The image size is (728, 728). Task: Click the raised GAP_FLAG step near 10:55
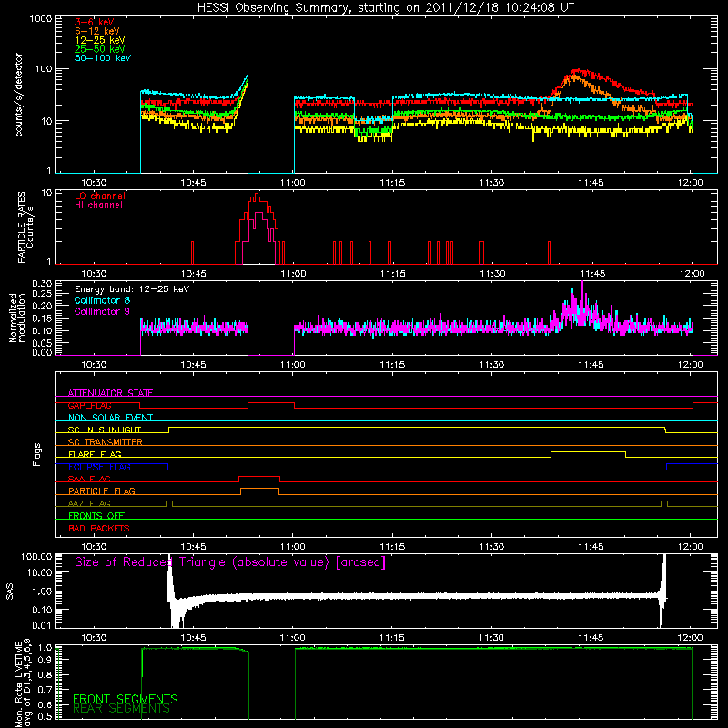coord(271,403)
